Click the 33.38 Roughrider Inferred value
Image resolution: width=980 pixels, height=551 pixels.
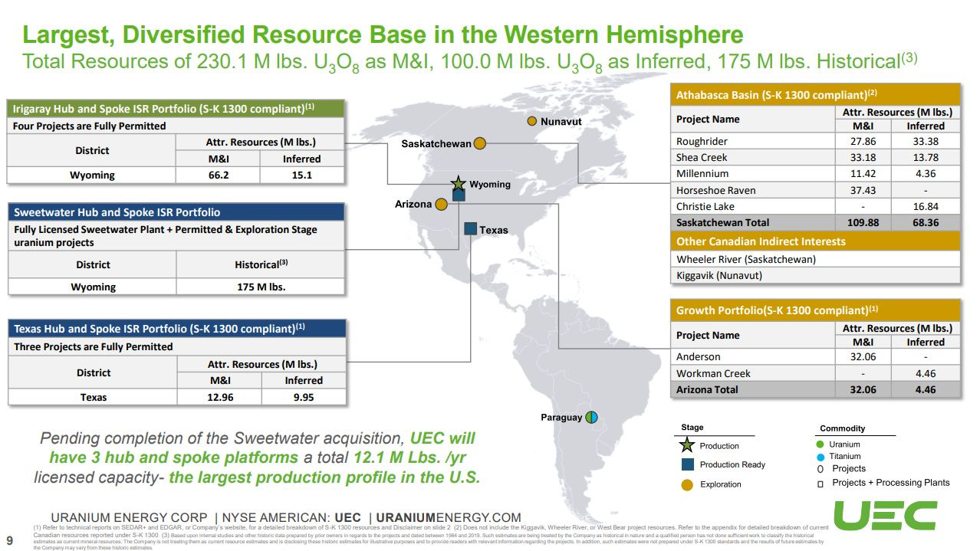926,141
